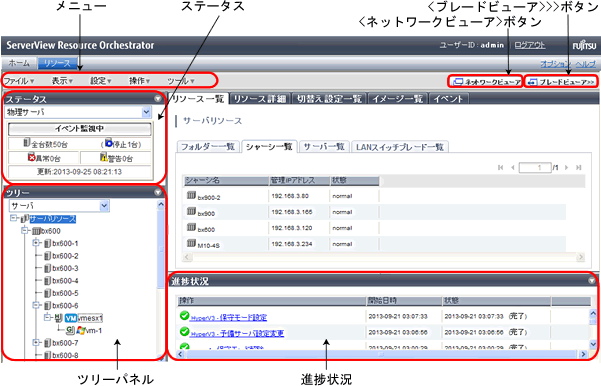The width and height of the screenshot is (601, 386).
Task: Click the guest icon beside vm-1
Action: [70, 330]
